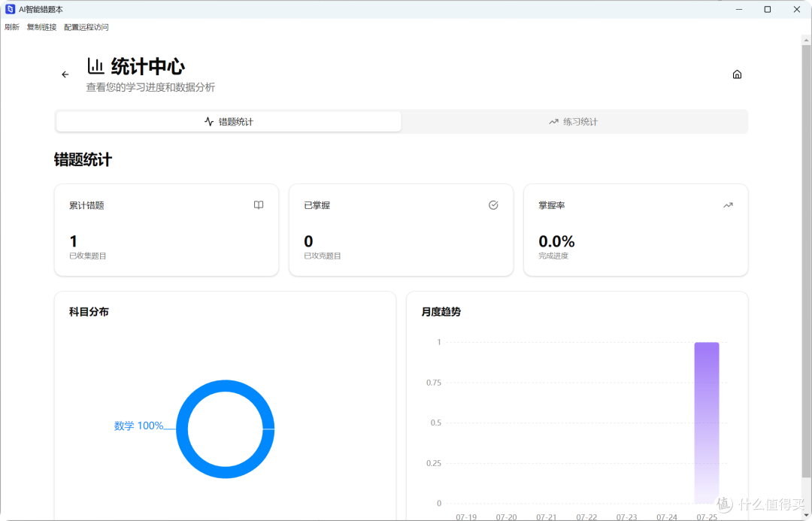The width and height of the screenshot is (812, 521).
Task: Click the check-circle icon in 已掌握 card
Action: point(493,205)
